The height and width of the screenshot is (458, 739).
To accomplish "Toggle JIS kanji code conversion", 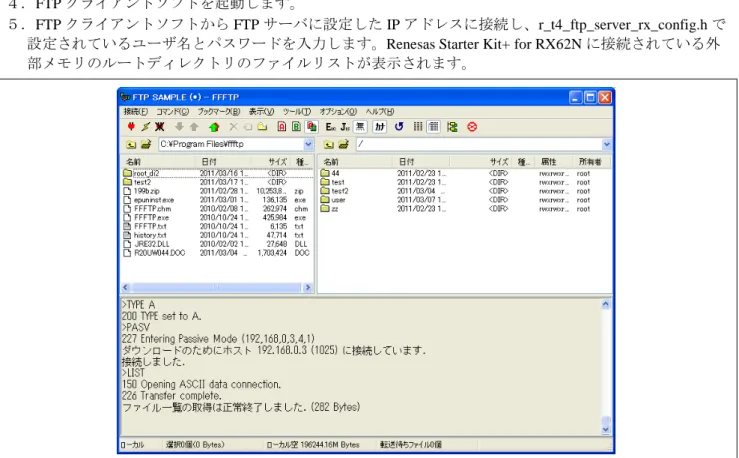I will [345, 127].
